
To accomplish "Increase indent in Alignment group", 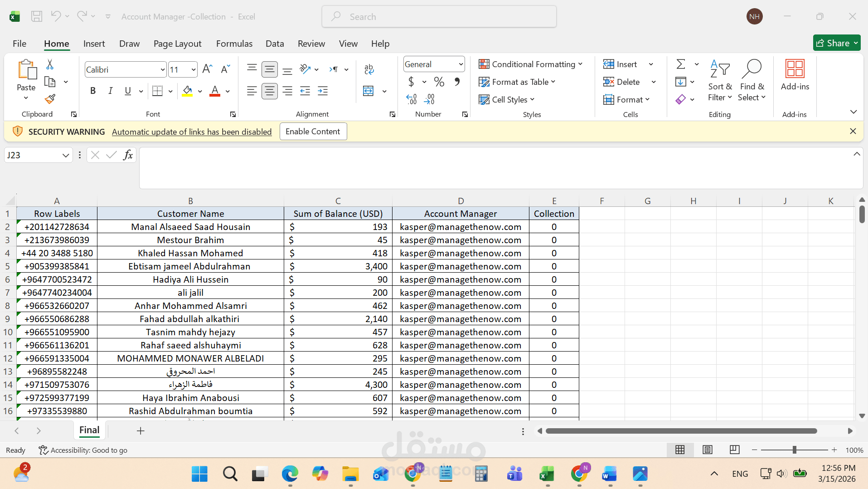I will point(323,91).
